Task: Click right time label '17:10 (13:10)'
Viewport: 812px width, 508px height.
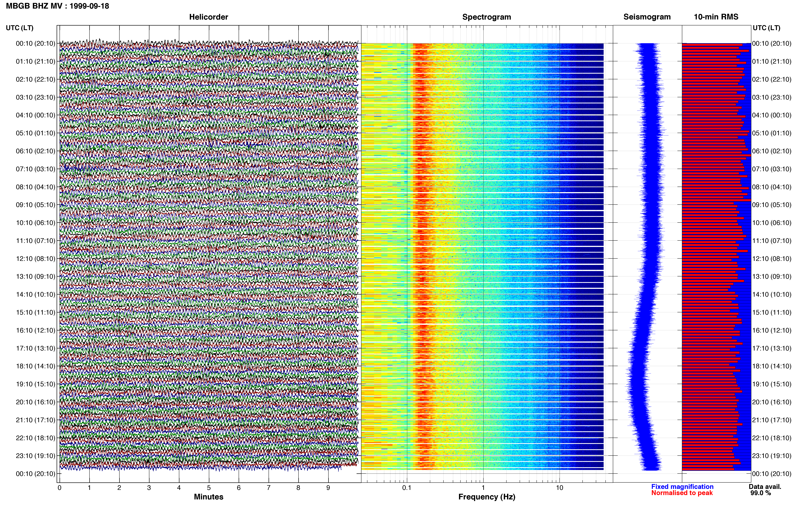Action: [772, 348]
